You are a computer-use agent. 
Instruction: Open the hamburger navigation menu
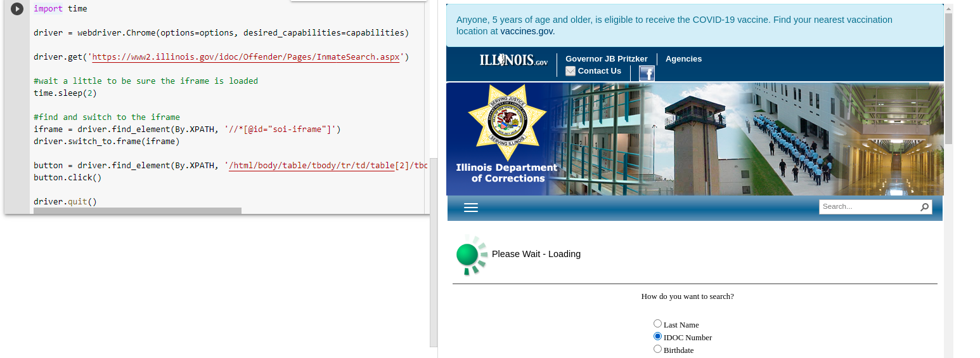click(x=471, y=208)
